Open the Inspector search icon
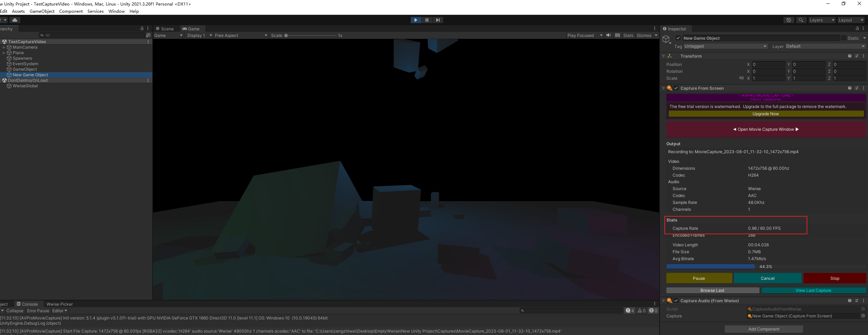868x335 pixels. point(801,20)
